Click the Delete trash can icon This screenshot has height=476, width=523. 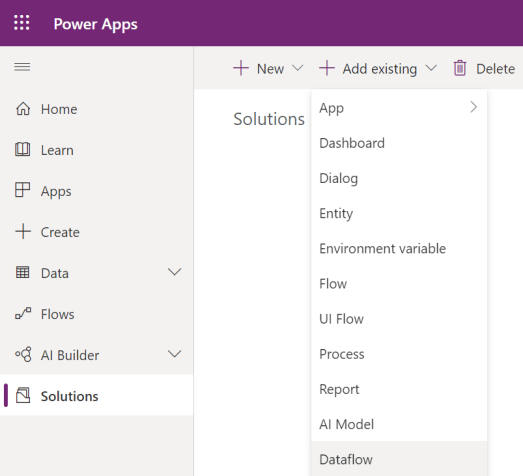[x=460, y=68]
